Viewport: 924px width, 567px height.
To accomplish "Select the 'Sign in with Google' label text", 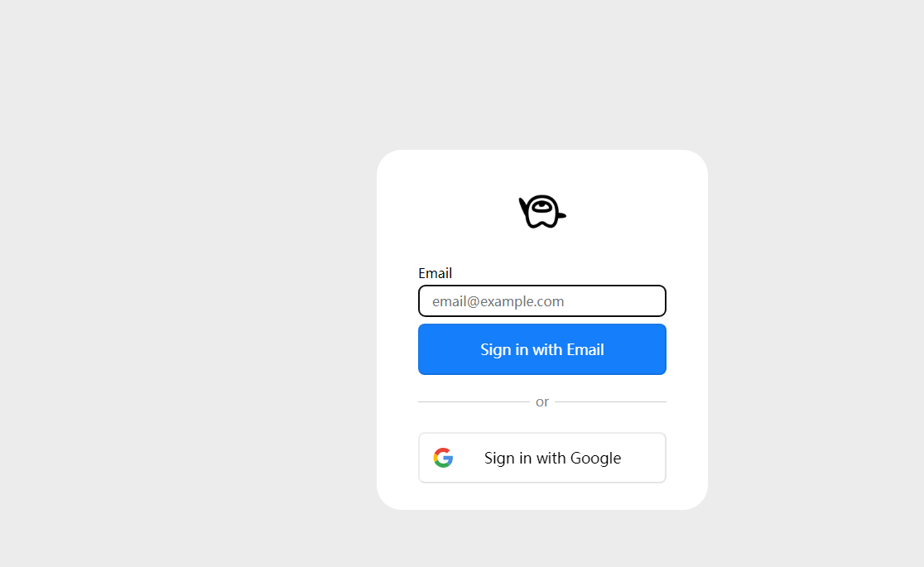I will click(x=553, y=458).
